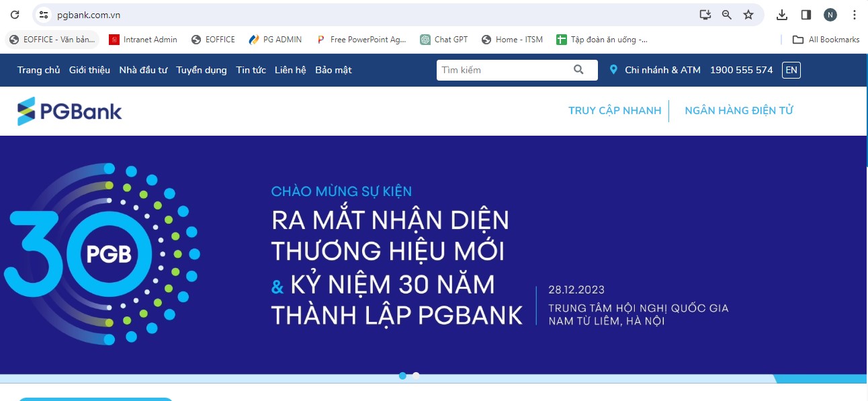The height and width of the screenshot is (401, 868).
Task: Switch language with EN button
Action: (x=791, y=70)
